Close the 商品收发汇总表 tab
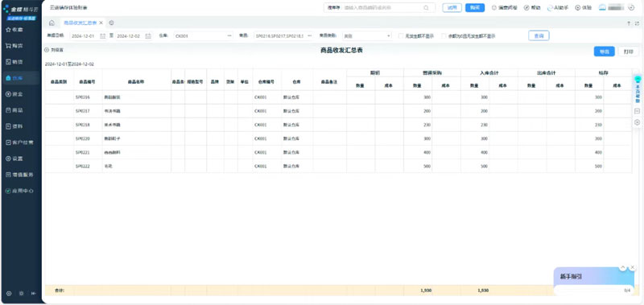 (101, 23)
